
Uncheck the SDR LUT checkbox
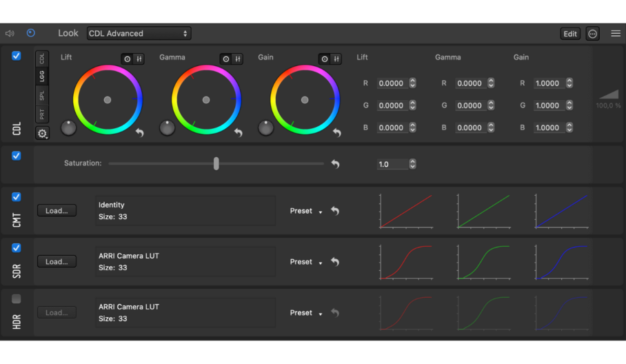(x=17, y=248)
